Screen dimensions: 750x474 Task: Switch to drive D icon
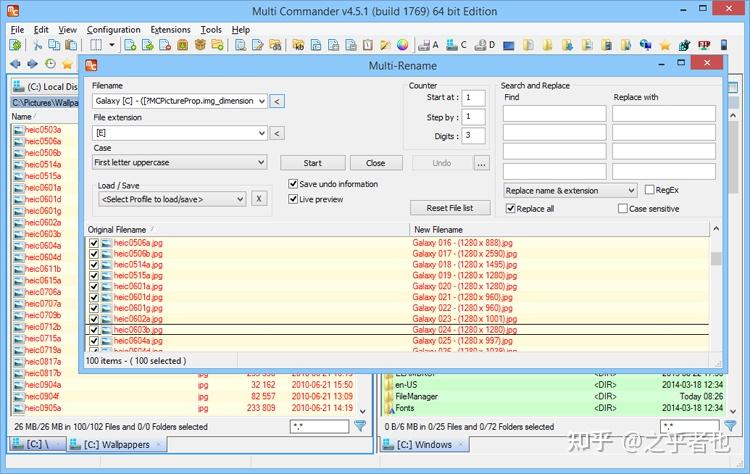tap(485, 45)
